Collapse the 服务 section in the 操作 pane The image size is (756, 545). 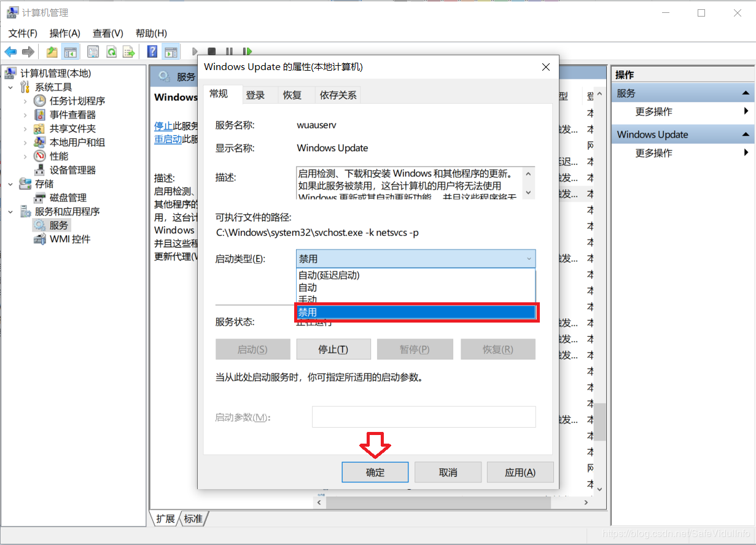[x=746, y=93]
